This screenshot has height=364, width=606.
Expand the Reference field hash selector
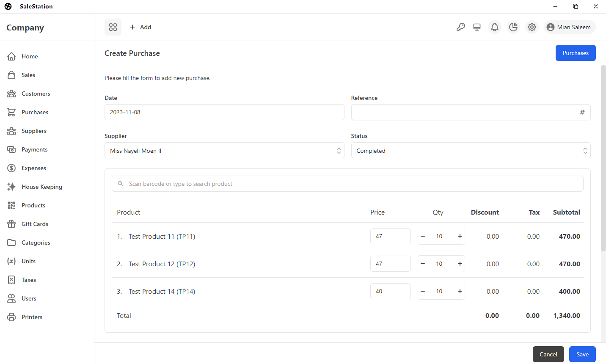point(582,112)
